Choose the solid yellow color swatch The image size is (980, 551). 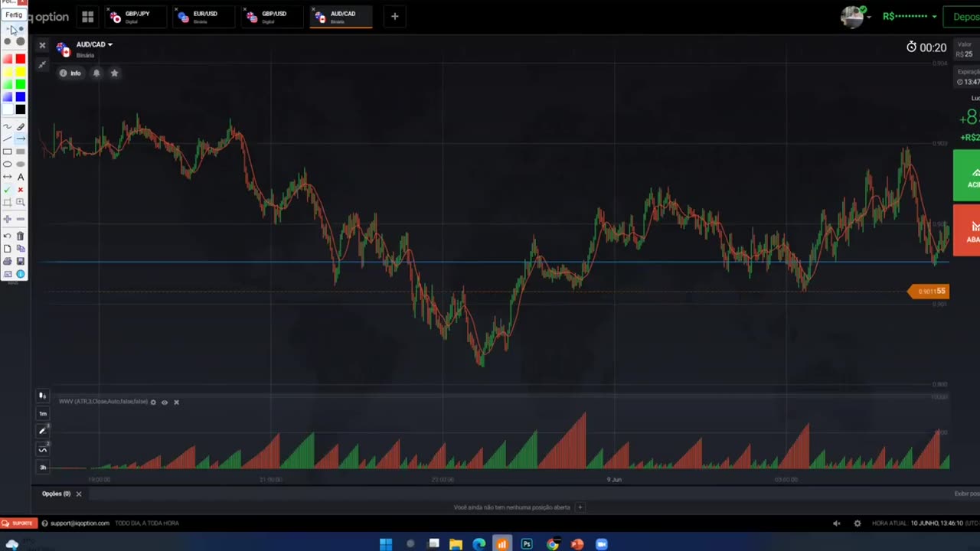21,72
